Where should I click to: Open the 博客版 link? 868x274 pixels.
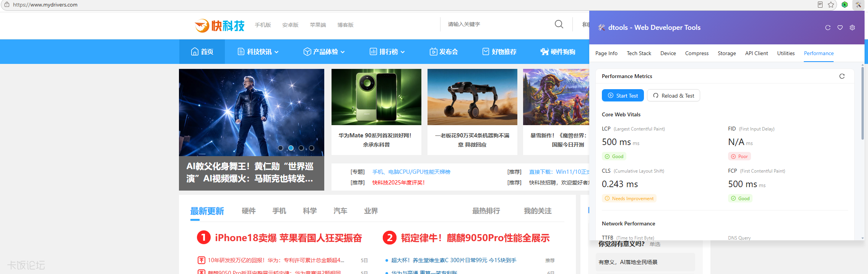coord(346,25)
